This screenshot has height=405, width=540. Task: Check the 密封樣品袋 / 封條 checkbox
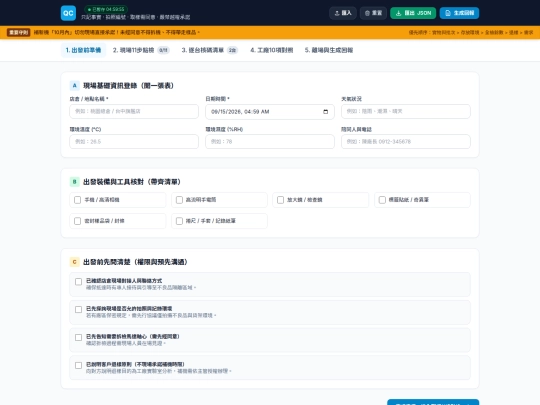77,221
